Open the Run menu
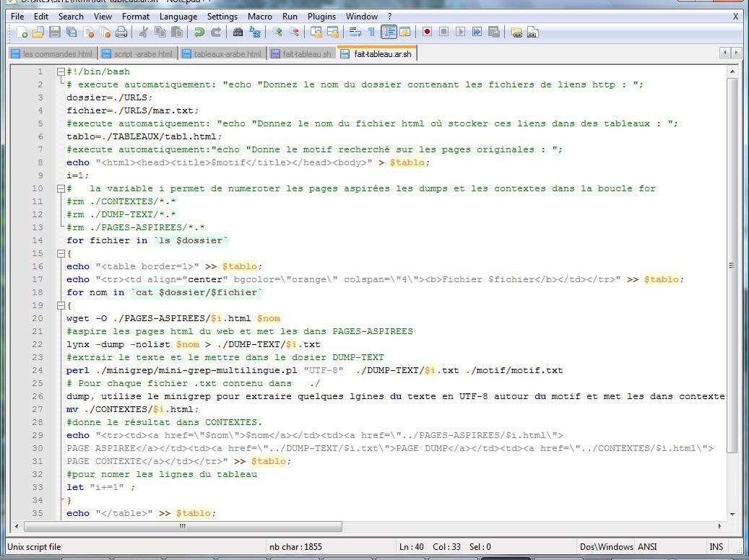This screenshot has width=749, height=560. point(290,16)
